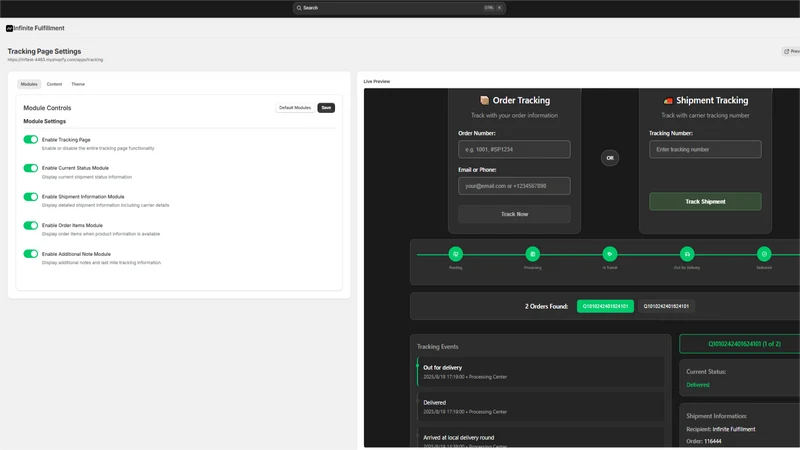
Task: Click the green 'Delivered' current status text
Action: tap(697, 385)
